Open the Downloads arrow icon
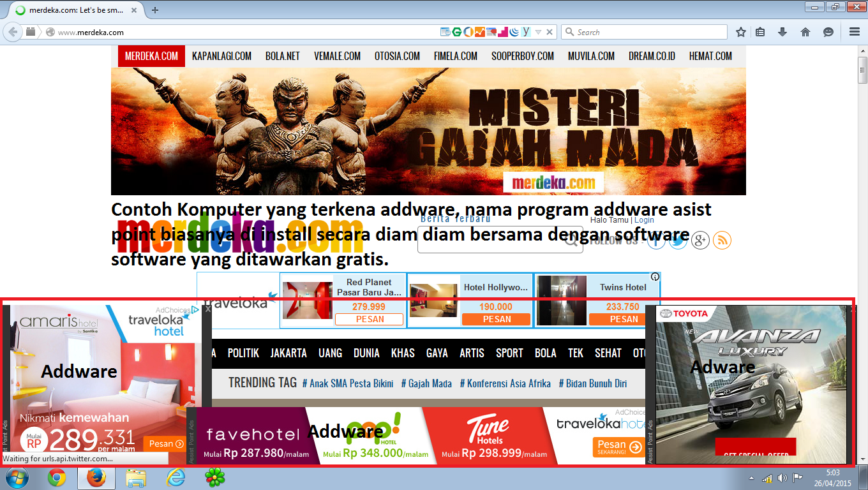Image resolution: width=868 pixels, height=490 pixels. (x=782, y=32)
